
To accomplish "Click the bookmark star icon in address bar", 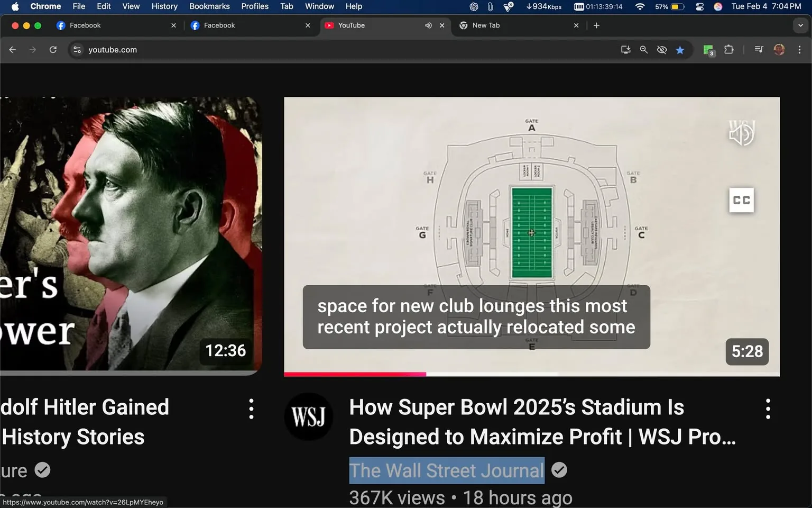I will tap(680, 50).
